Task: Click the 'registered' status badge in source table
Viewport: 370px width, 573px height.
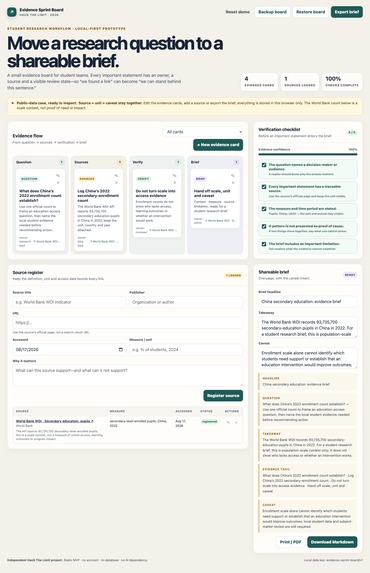Action: click(x=209, y=422)
